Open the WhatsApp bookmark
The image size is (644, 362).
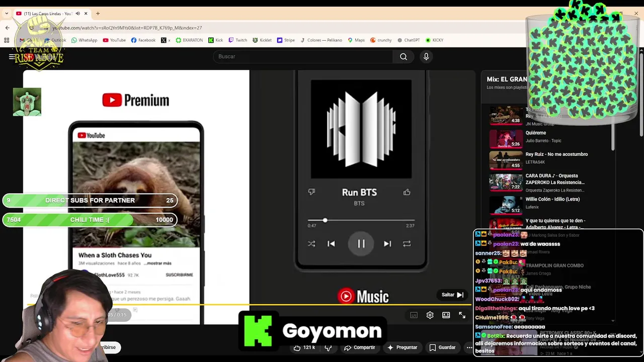85,40
